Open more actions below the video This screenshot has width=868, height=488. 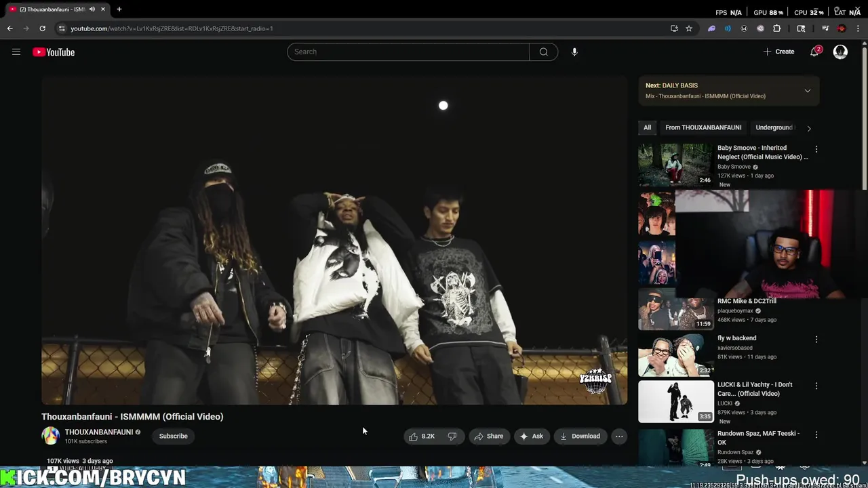pos(619,436)
